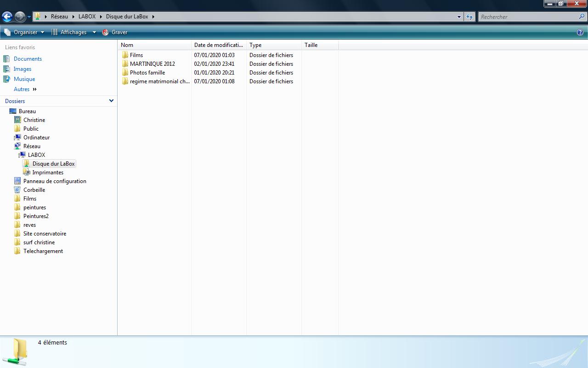588x368 pixels.
Task: Open the Musique favorite link
Action: (x=24, y=79)
